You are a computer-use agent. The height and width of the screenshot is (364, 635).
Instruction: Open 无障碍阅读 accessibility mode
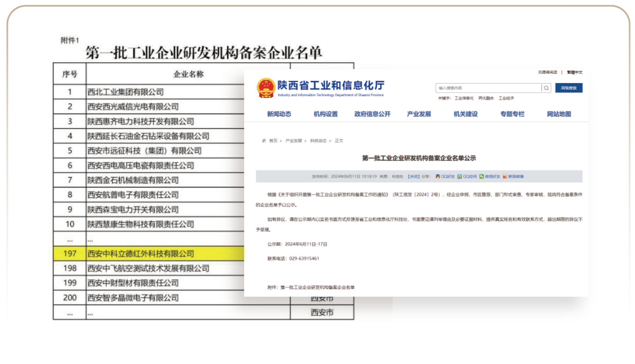[547, 72]
